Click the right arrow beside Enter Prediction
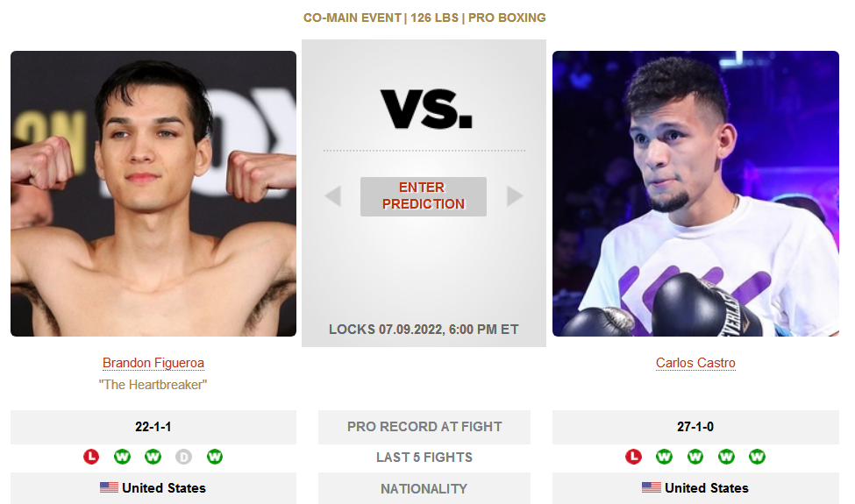 515,196
